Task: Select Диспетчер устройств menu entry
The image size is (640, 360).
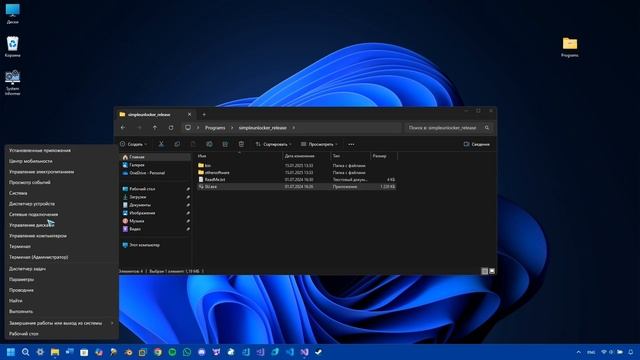Action: pos(61,204)
